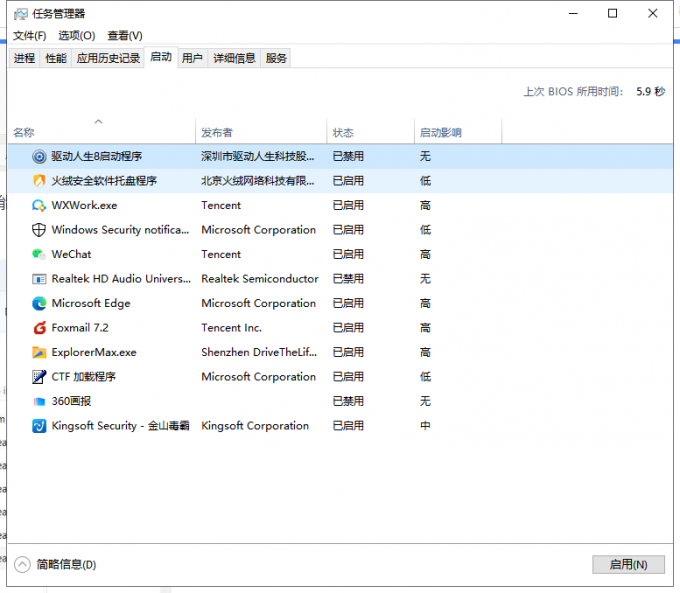The width and height of the screenshot is (680, 593).
Task: Click the sort arrow above 名称 column
Action: [98, 121]
